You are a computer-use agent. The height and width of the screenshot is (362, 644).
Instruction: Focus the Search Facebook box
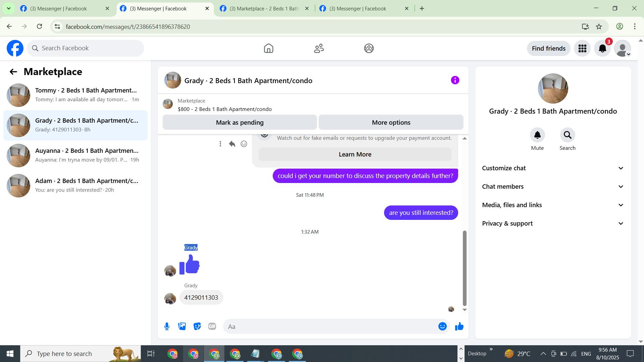[86, 48]
